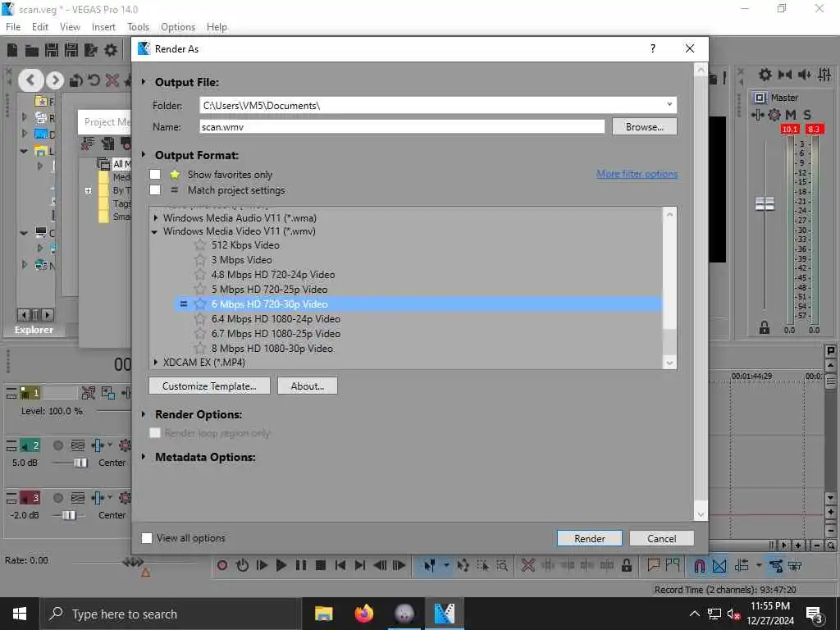Click the Stop button in transport bar
Viewport: 840px width, 630px height.
coord(321,565)
